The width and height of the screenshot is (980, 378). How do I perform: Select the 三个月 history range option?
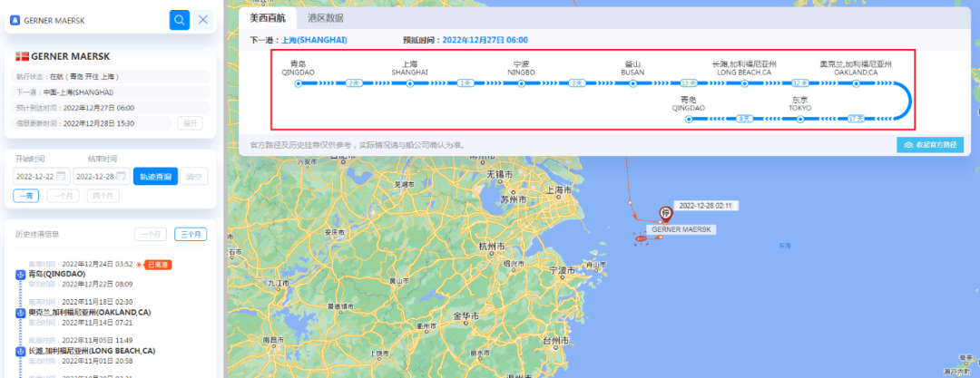coord(191,234)
